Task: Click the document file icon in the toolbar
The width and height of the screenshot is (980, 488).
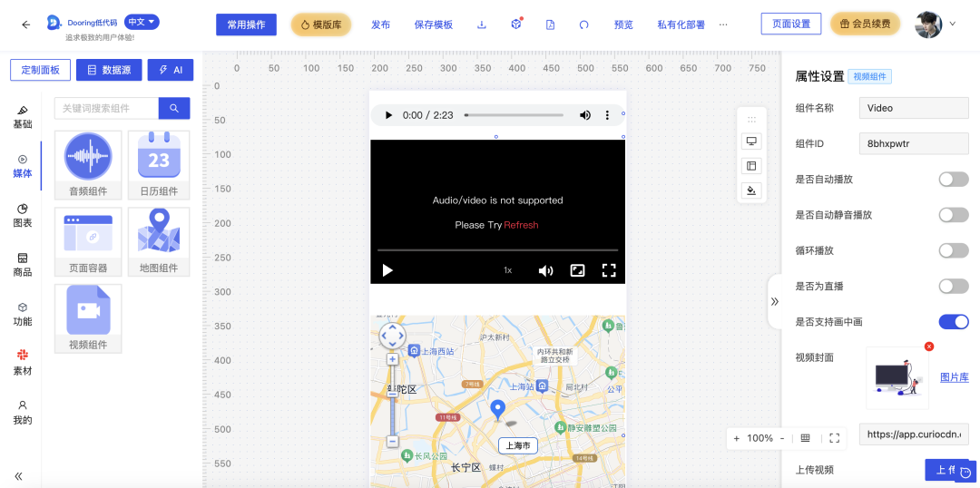Action: 550,25
